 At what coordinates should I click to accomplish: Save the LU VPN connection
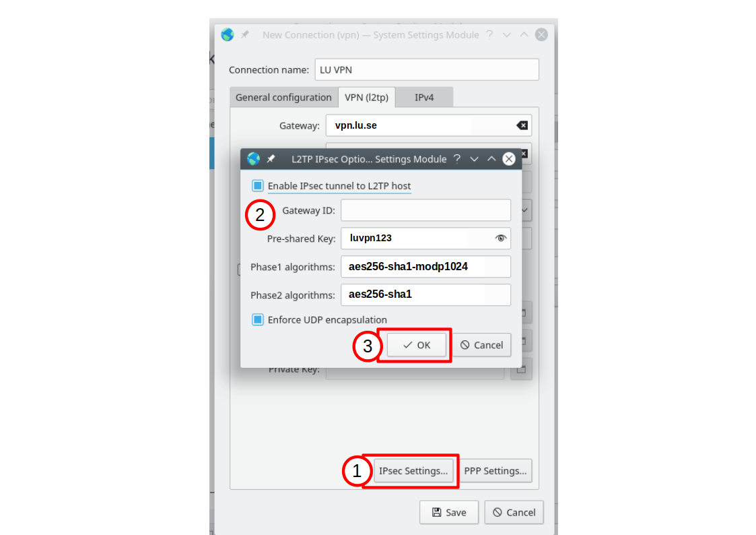click(x=449, y=512)
